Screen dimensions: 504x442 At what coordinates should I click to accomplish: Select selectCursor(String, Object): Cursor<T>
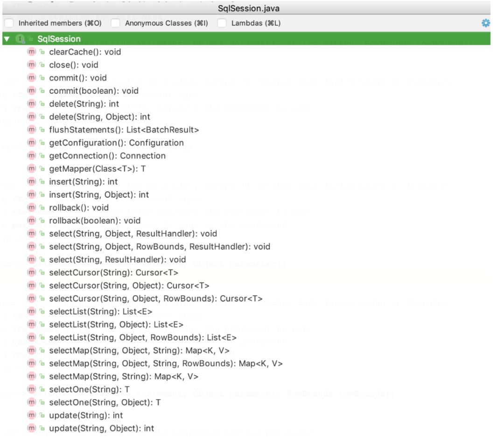[x=129, y=285]
